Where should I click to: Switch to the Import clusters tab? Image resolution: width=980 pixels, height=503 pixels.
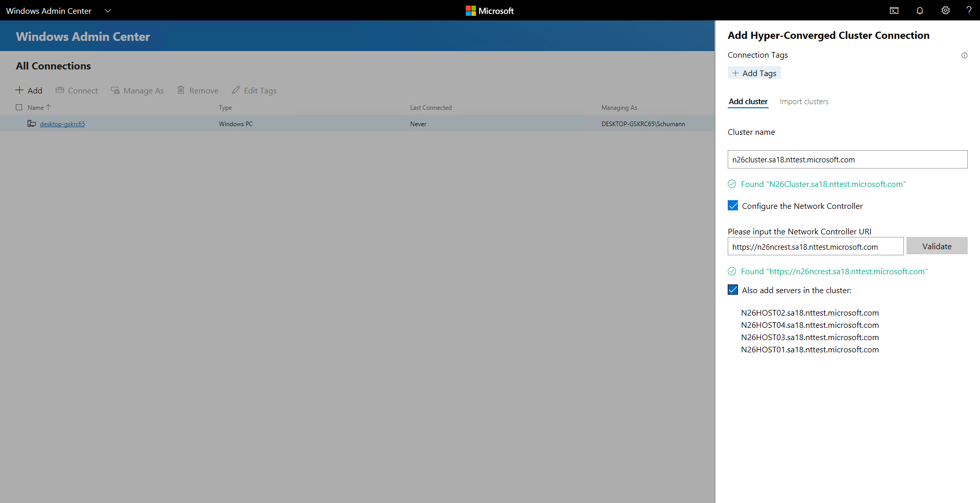coord(804,101)
